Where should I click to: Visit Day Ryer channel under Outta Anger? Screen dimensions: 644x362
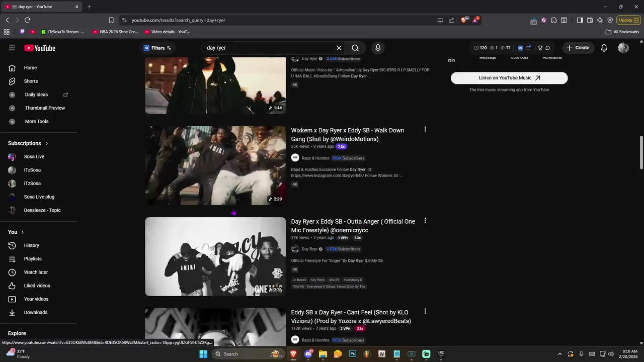pos(309,249)
